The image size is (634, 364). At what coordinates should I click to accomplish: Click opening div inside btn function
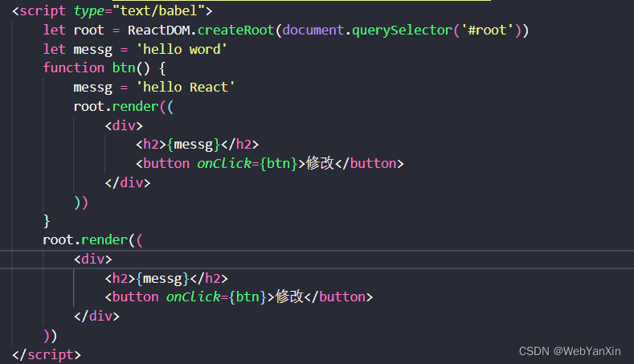[x=124, y=125]
